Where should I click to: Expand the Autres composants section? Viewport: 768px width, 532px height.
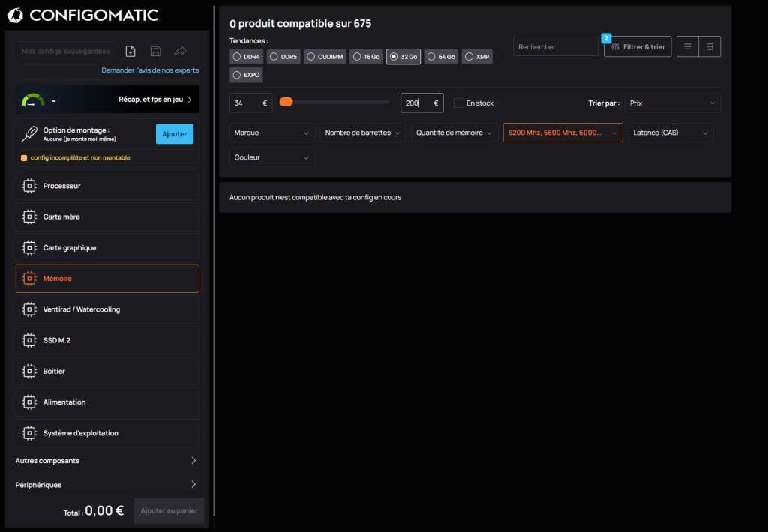pos(107,461)
